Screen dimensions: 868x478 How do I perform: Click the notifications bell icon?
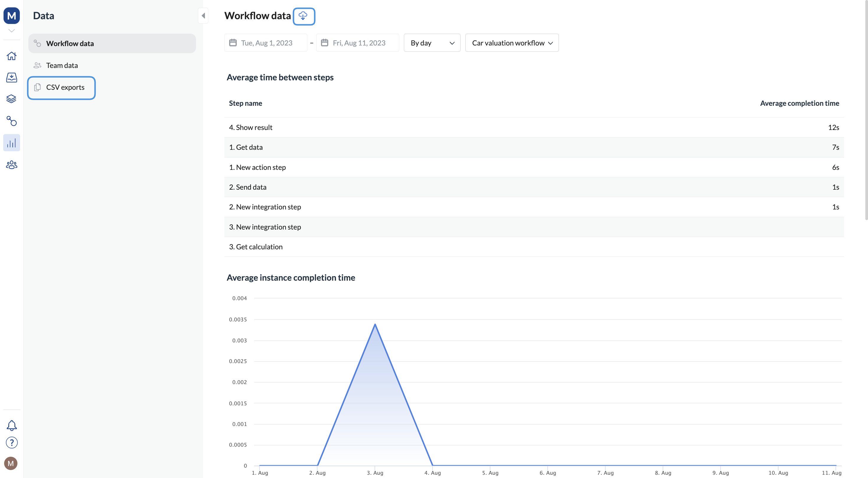12,425
